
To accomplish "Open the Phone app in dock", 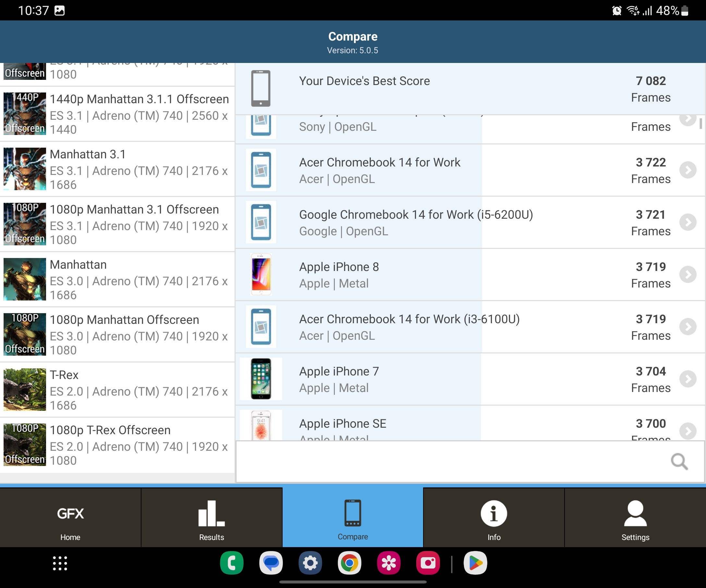I will click(x=232, y=563).
